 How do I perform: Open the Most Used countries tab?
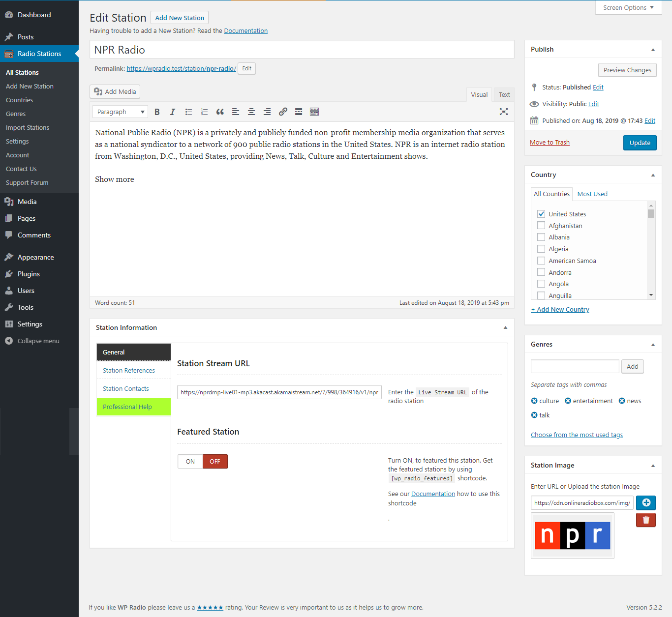click(592, 194)
